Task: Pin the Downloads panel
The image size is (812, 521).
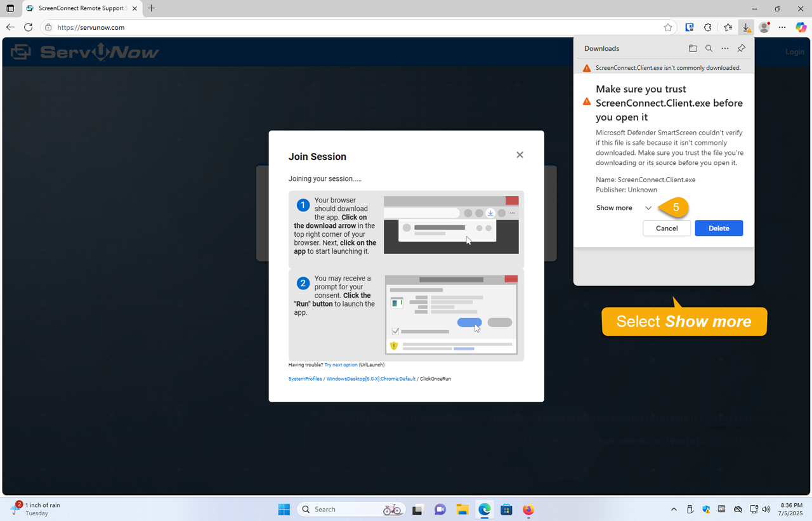Action: coord(742,48)
